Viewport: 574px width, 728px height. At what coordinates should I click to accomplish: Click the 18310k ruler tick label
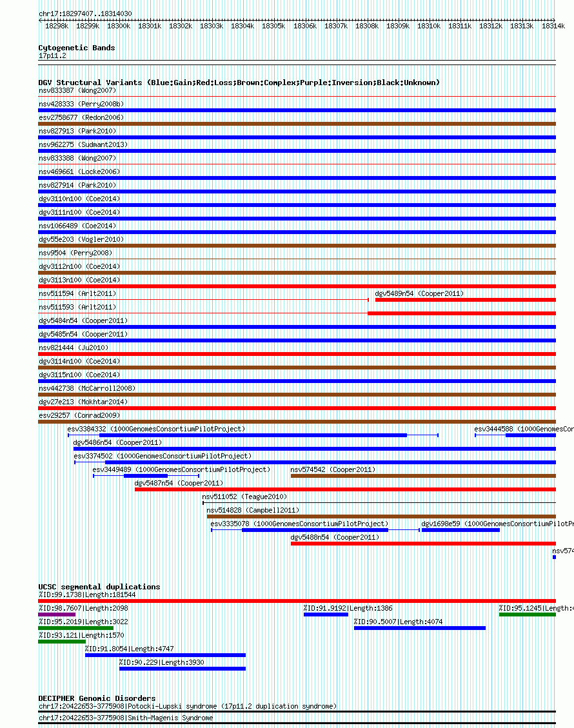coord(429,26)
